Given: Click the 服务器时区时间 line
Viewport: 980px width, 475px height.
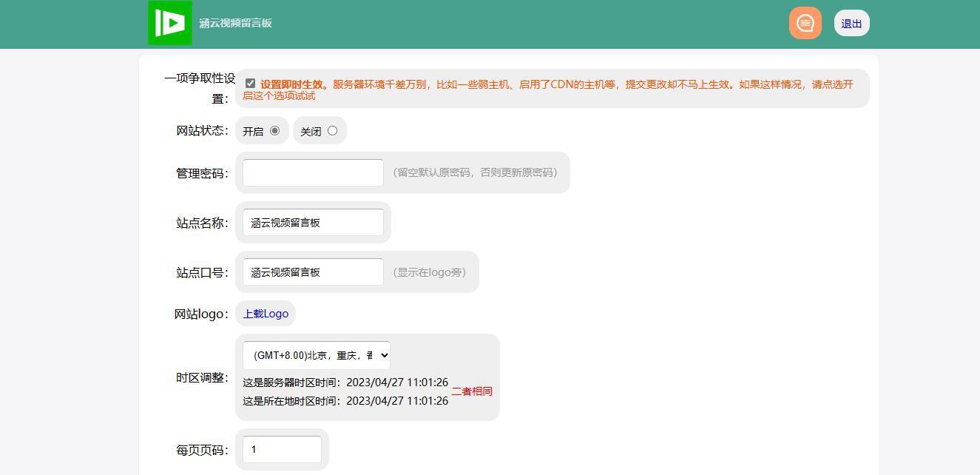Looking at the screenshot, I should 345,383.
